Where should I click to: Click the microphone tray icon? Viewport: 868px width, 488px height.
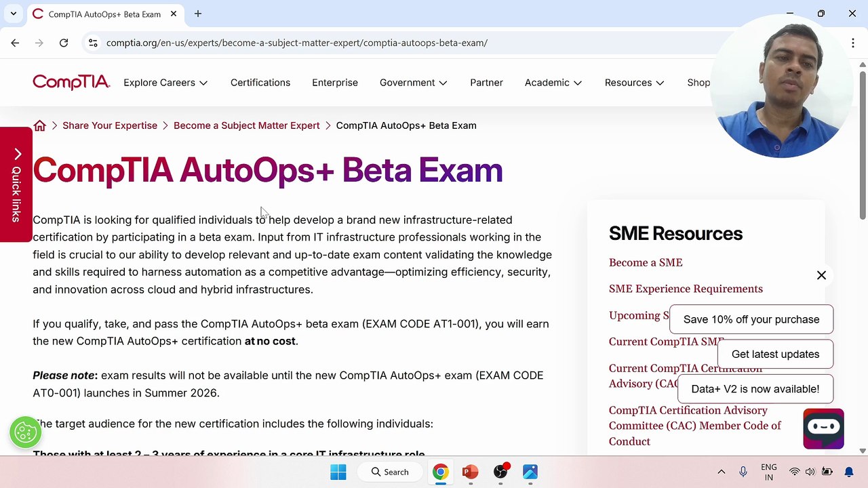pyautogui.click(x=743, y=472)
